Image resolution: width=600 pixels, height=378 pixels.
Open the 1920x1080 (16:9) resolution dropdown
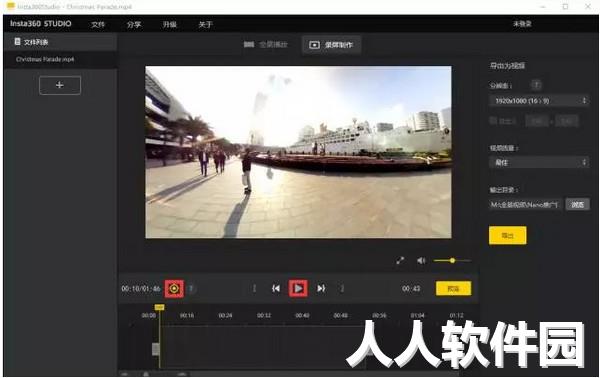[539, 101]
